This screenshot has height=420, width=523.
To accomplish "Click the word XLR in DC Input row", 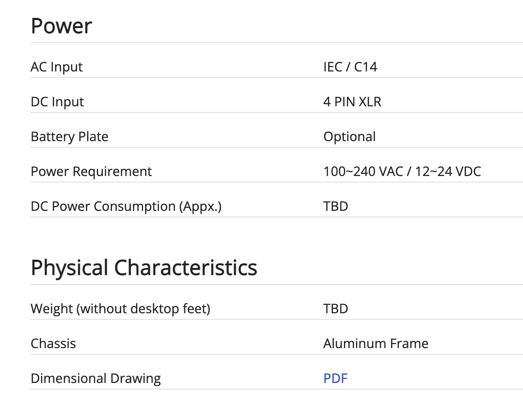I will click(x=370, y=102).
